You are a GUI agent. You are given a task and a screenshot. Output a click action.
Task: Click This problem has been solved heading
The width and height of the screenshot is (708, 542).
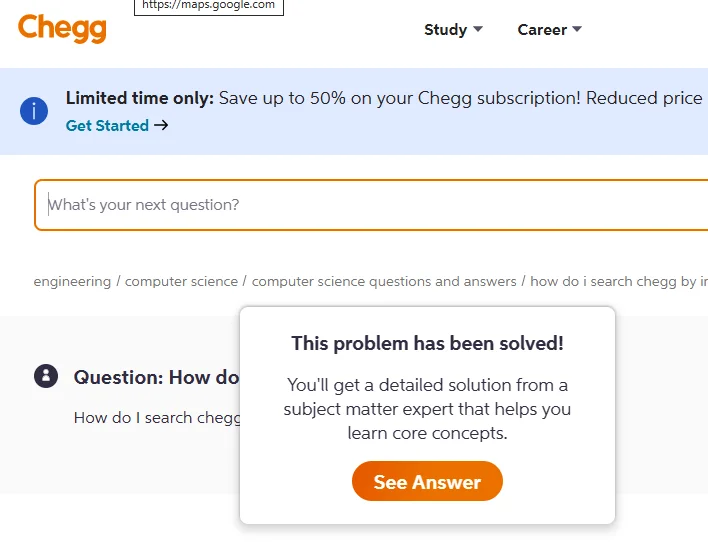pyautogui.click(x=427, y=343)
